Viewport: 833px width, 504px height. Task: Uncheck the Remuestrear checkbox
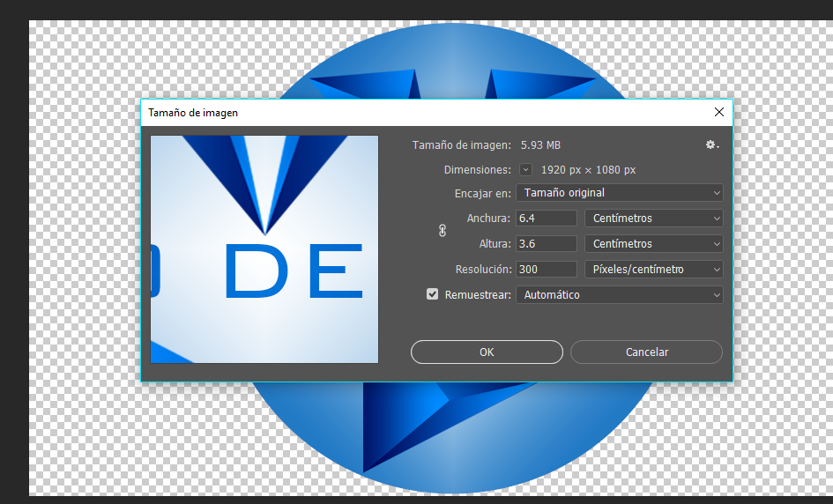(x=433, y=294)
